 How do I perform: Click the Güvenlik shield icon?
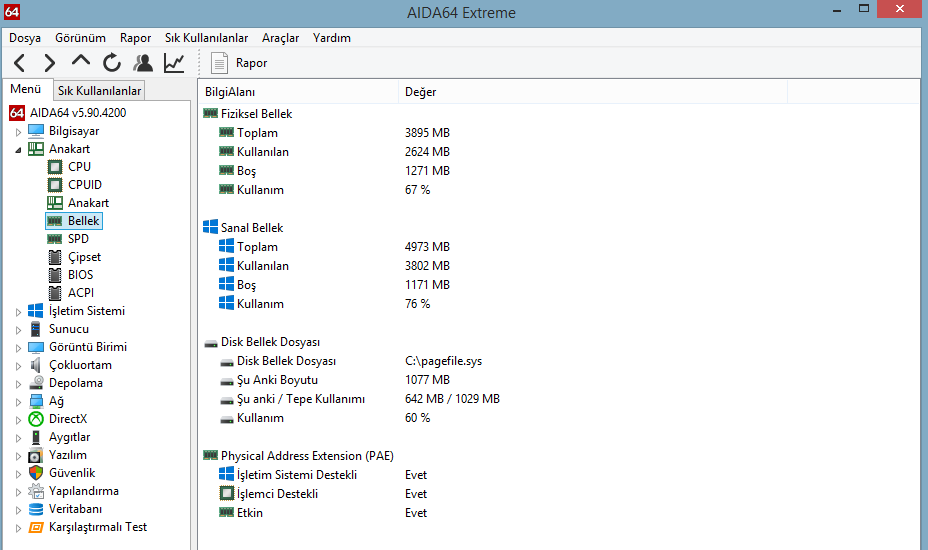click(36, 472)
